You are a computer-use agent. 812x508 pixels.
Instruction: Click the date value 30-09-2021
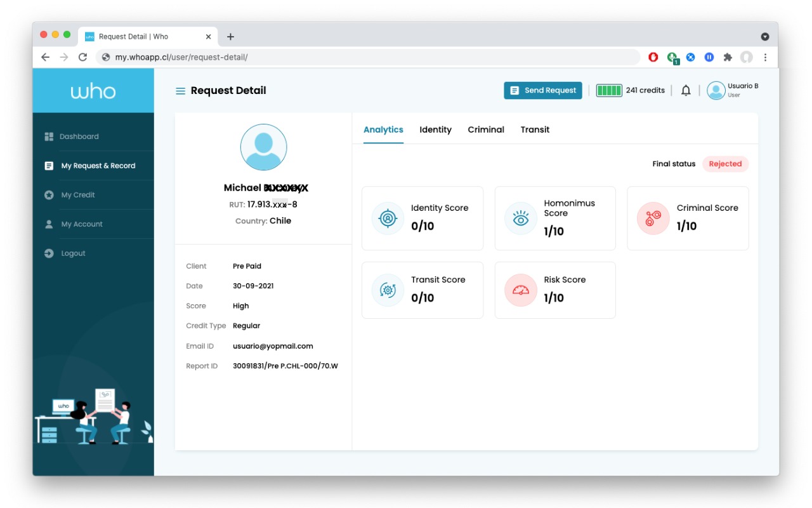pos(253,286)
